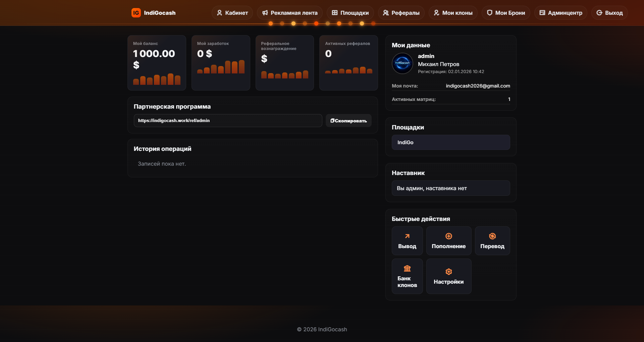
Task: Click the IndiGocash IG logo icon
Action: pyautogui.click(x=136, y=13)
